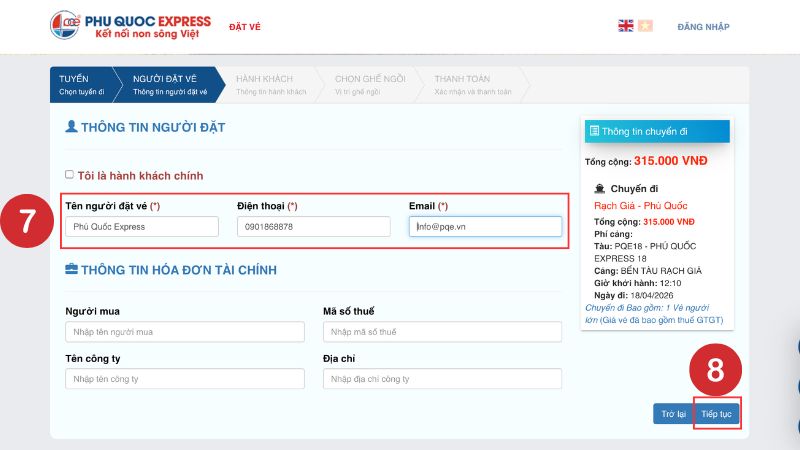Click the Tên công ty input field
Viewport: 800px width, 450px height.
click(185, 379)
